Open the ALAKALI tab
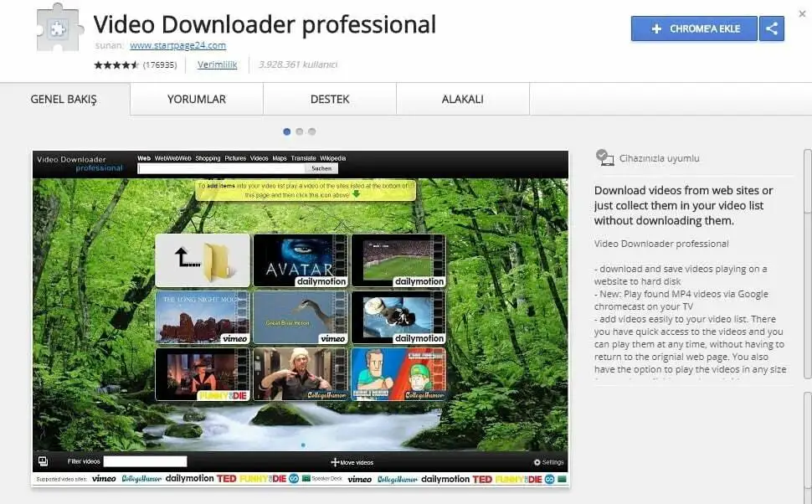The image size is (812, 504). (462, 99)
